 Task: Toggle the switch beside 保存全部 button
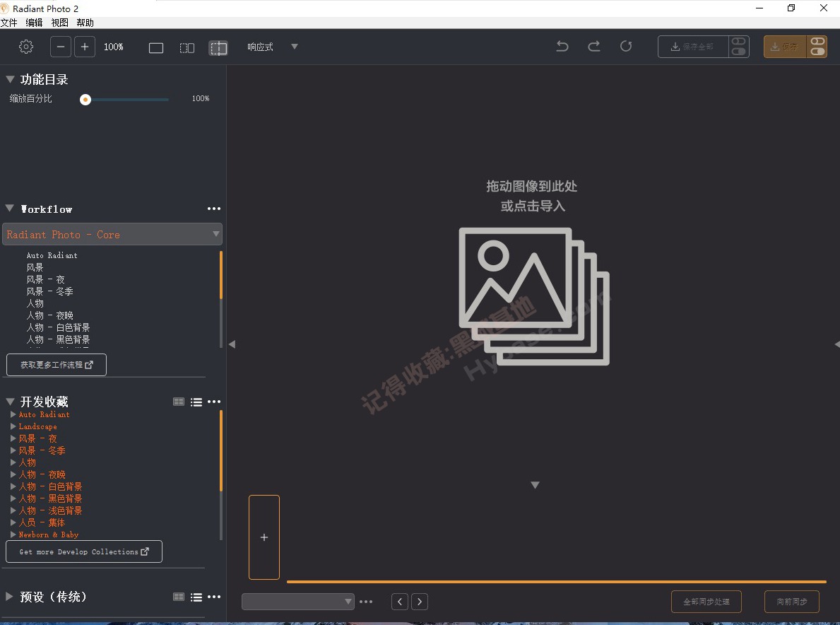tap(739, 47)
